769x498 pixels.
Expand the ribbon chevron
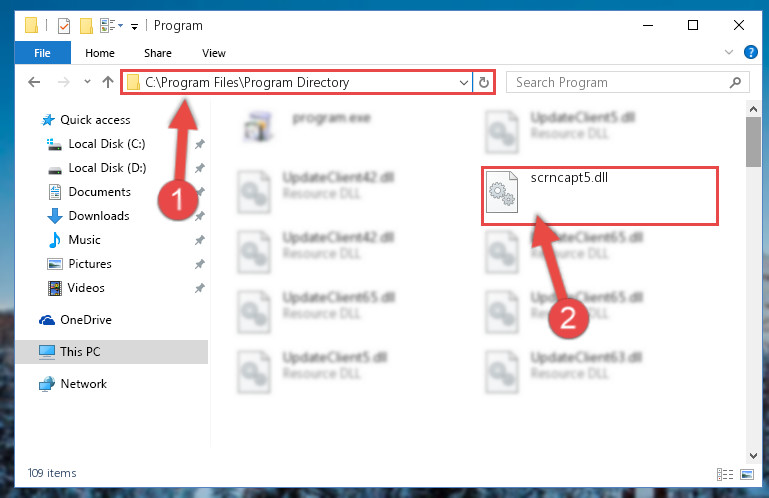click(x=729, y=52)
